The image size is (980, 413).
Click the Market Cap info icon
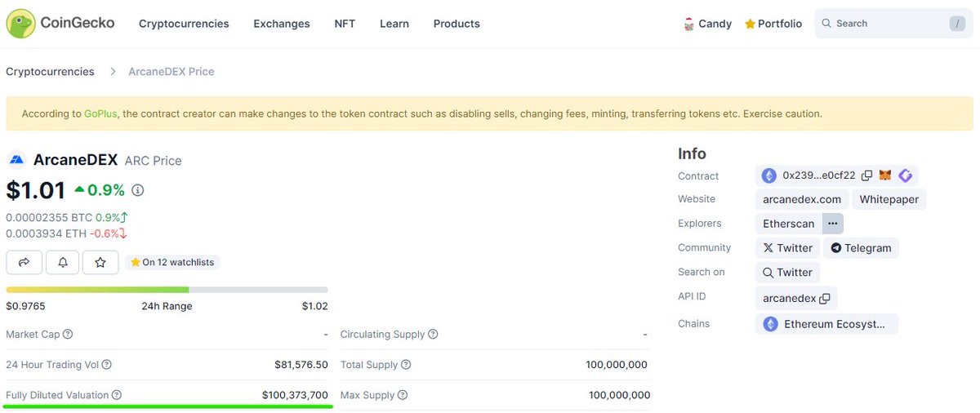(x=68, y=334)
